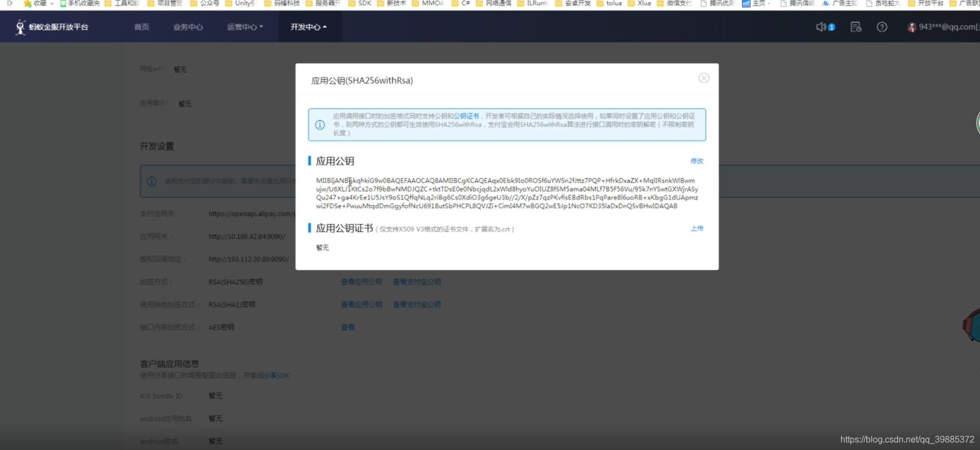The width and height of the screenshot is (980, 450).
Task: Collapse the 开发中心 dropdown menu
Action: pyautogui.click(x=309, y=27)
